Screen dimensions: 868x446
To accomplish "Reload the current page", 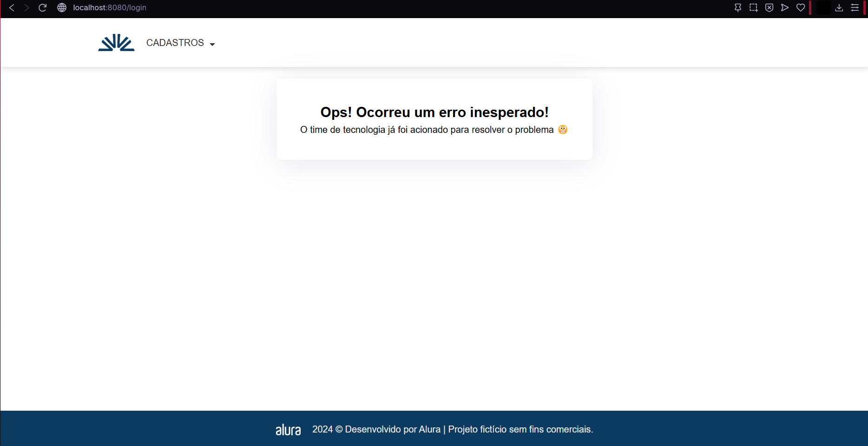I will pos(42,7).
